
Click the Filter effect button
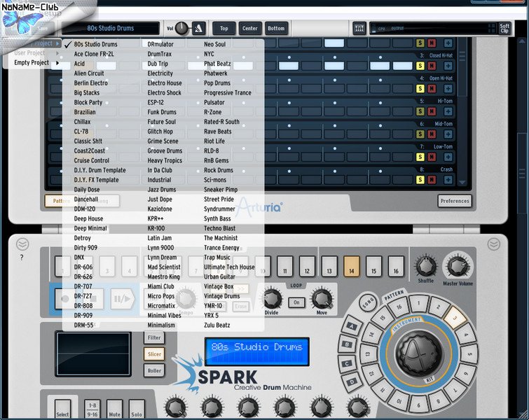(154, 337)
